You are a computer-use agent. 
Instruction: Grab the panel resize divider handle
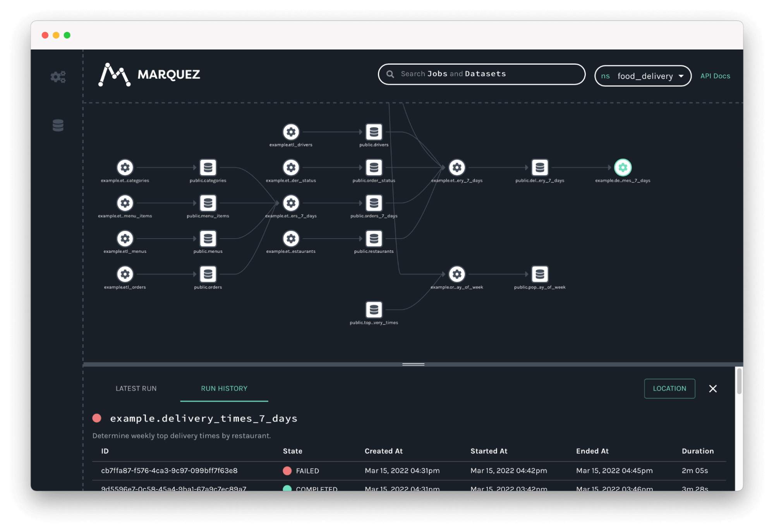point(413,364)
